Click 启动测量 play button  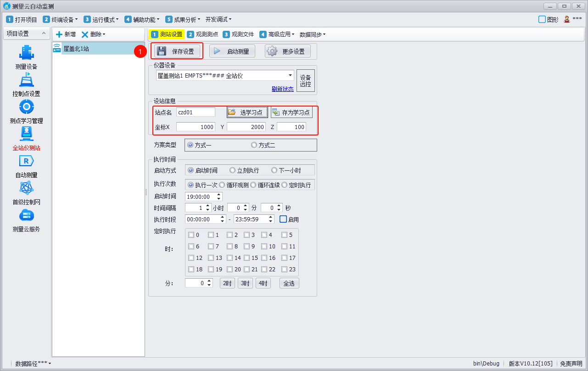pyautogui.click(x=232, y=51)
